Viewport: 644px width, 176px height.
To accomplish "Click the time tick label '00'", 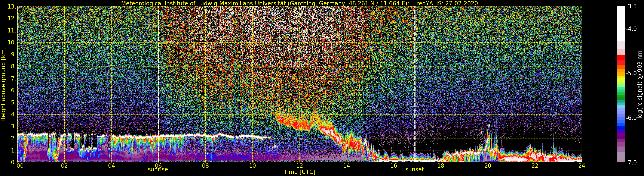I will tap(20, 166).
